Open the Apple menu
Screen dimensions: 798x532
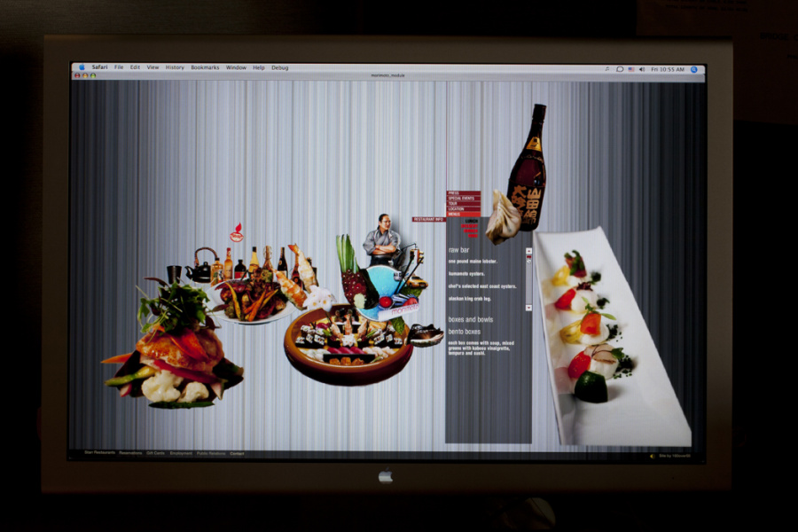point(82,67)
